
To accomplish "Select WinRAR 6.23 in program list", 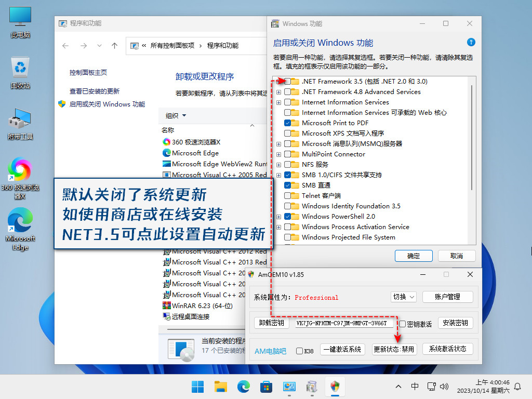I will (x=198, y=305).
